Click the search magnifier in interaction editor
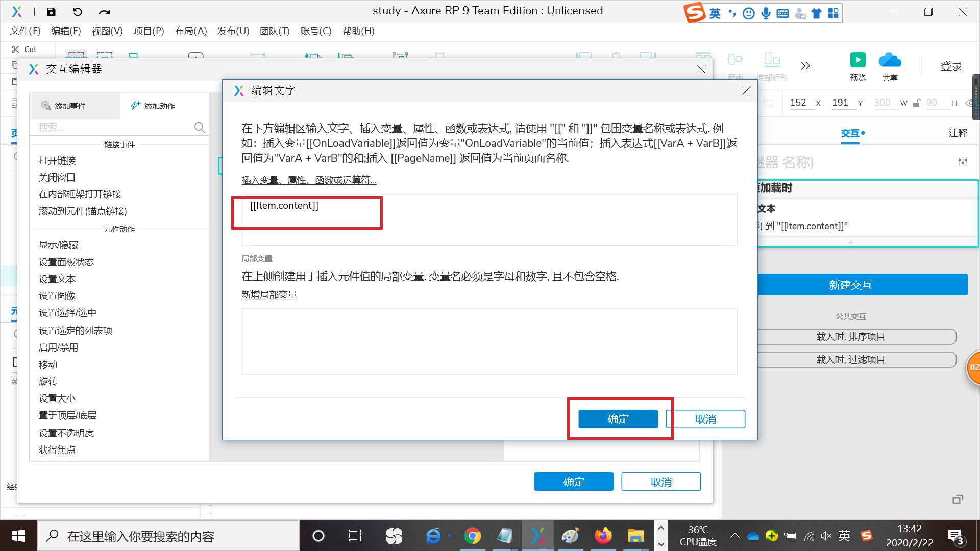980x551 pixels. click(x=200, y=127)
